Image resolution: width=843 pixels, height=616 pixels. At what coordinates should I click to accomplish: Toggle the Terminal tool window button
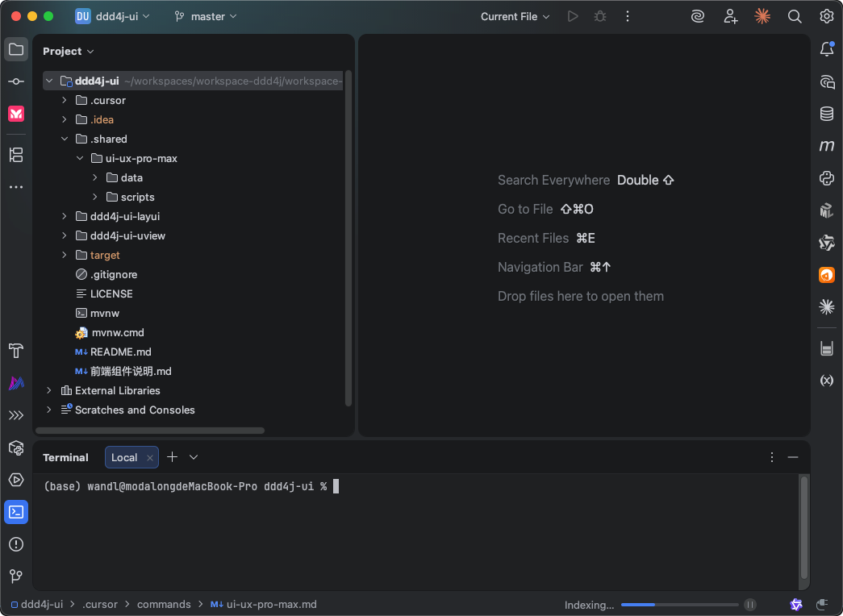click(16, 512)
